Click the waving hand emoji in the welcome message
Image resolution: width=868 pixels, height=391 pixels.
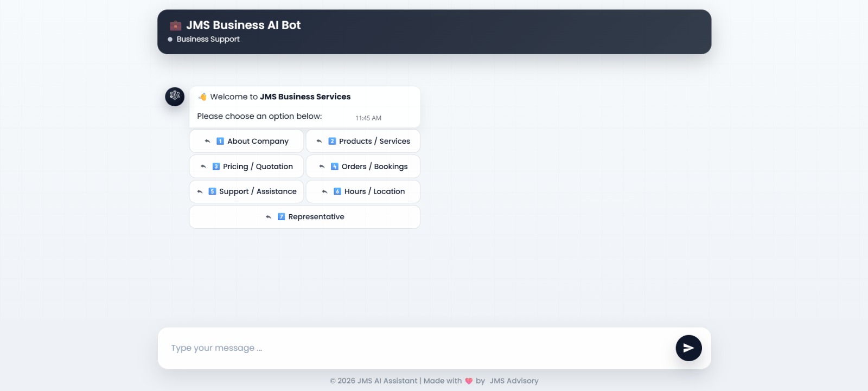pos(202,97)
